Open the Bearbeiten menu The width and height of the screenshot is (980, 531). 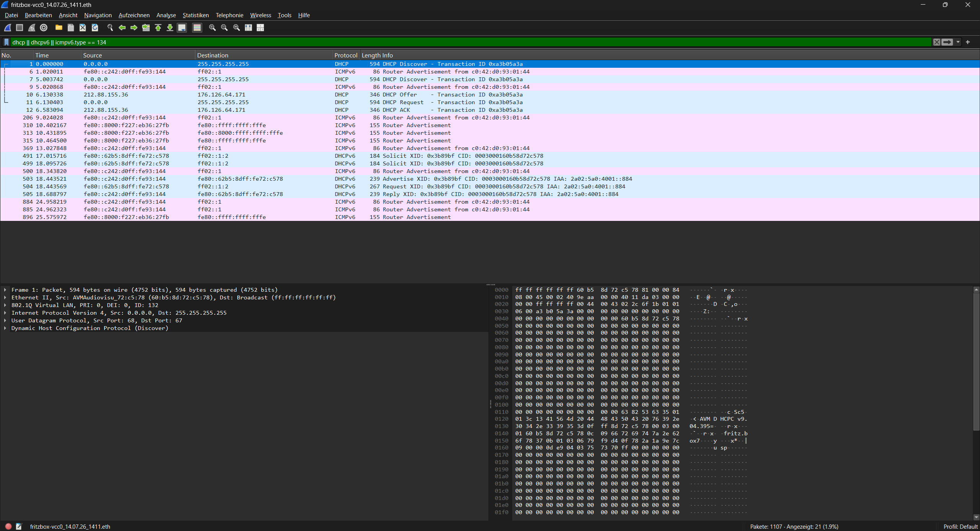click(x=38, y=15)
